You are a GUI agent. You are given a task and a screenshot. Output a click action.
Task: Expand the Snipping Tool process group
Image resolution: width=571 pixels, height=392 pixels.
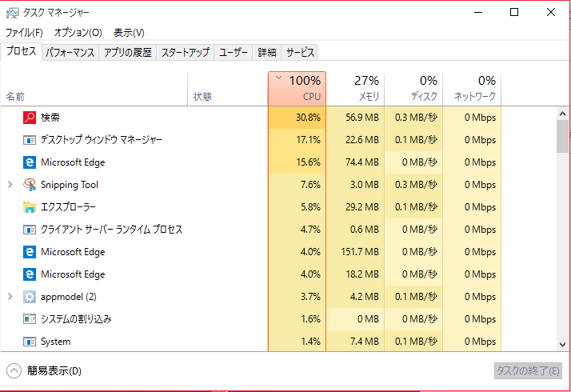point(10,185)
